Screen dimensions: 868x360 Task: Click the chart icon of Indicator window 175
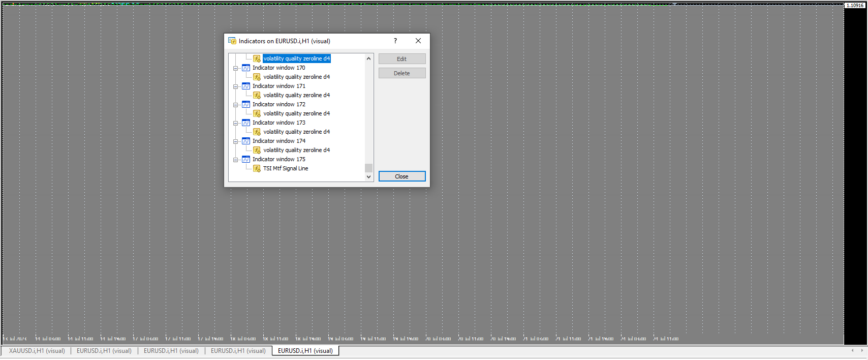246,159
